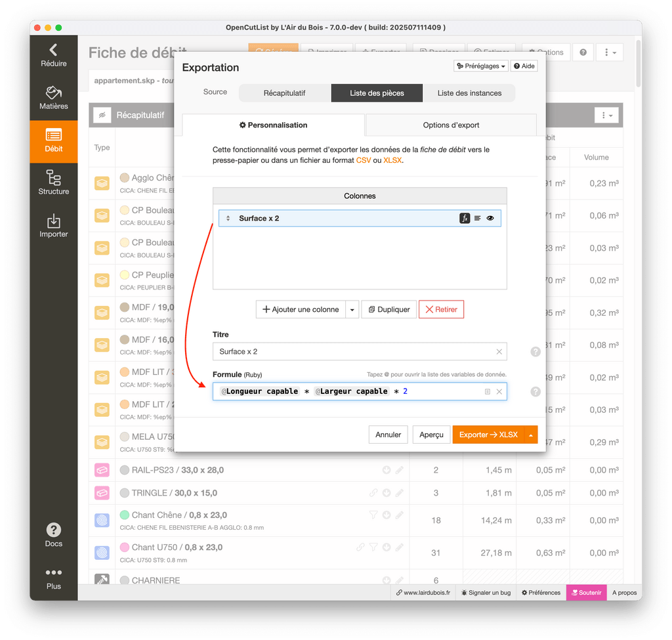Edit the RAIL-PS23 material with pencil icon
Image resolution: width=672 pixels, height=640 pixels.
pos(400,470)
